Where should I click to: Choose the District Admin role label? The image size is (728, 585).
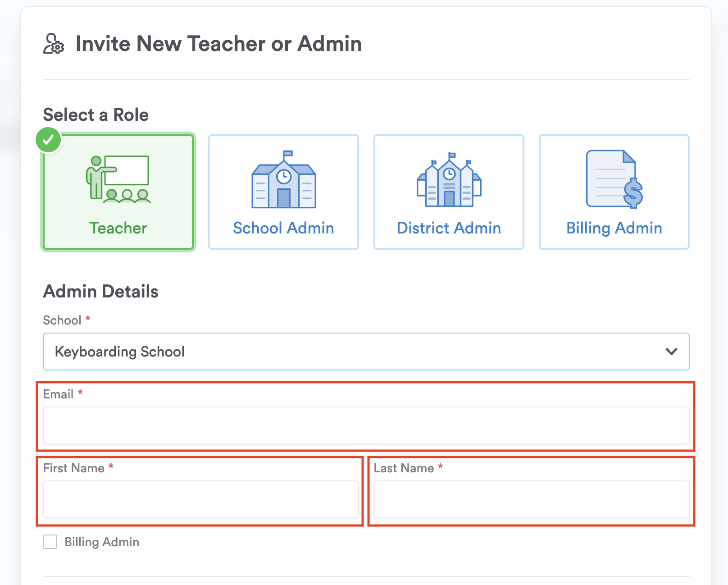(449, 228)
